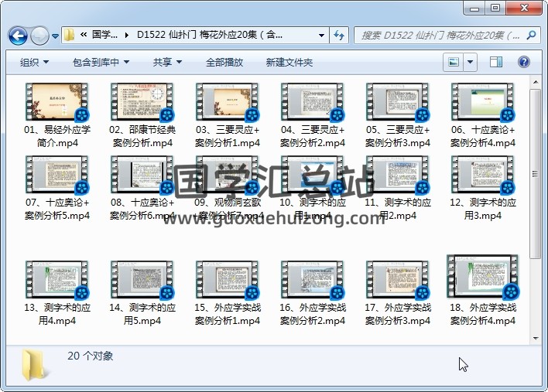Click folder icon in the address bar

coord(70,35)
